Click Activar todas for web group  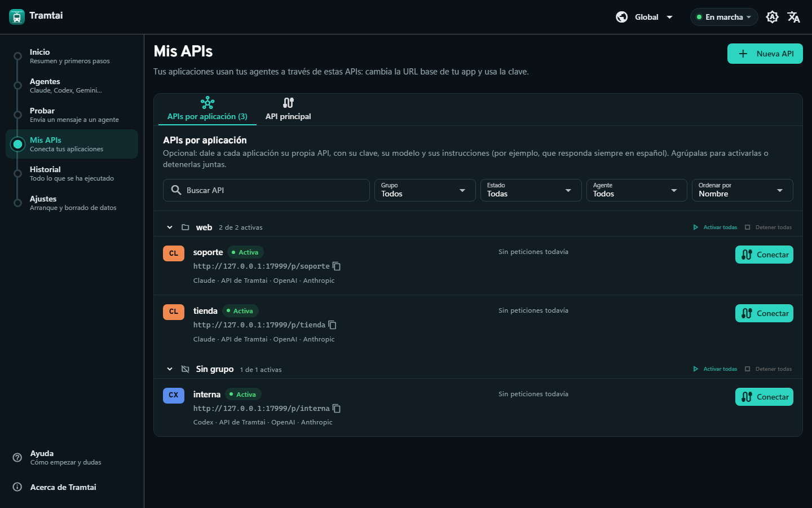[x=715, y=227]
